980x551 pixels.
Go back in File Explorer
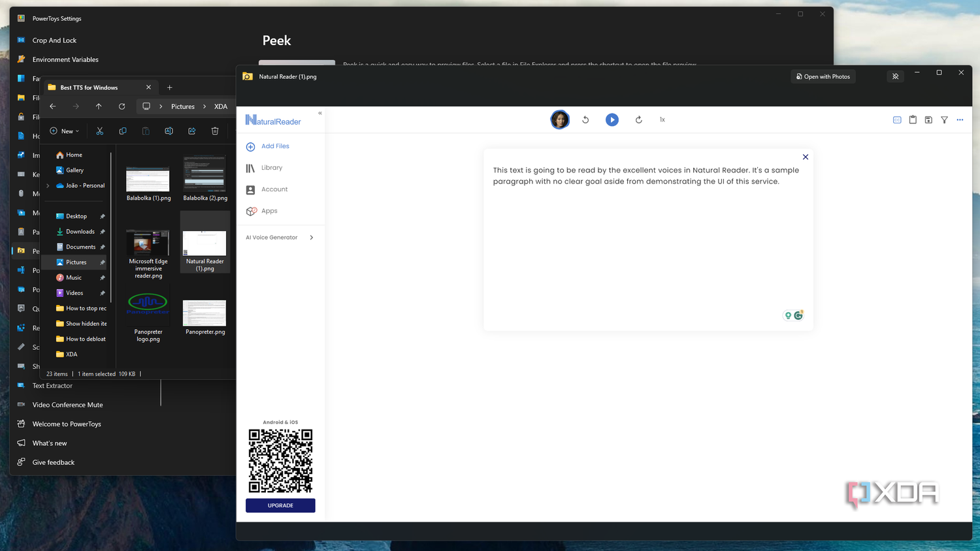pos(53,106)
